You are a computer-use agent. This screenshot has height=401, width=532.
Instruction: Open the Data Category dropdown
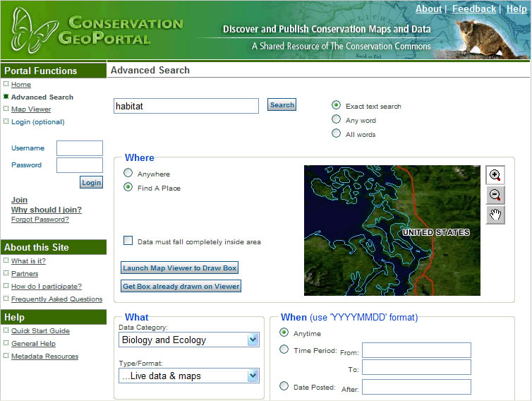click(x=189, y=340)
